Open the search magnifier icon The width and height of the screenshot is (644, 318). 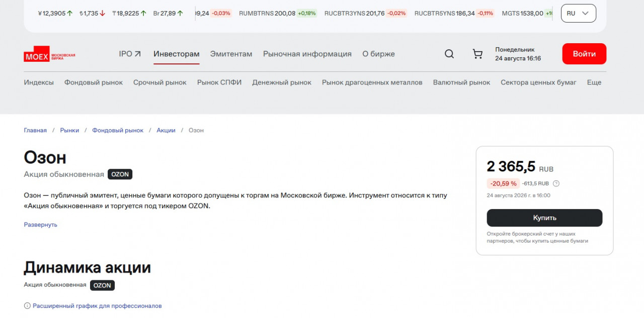[449, 54]
